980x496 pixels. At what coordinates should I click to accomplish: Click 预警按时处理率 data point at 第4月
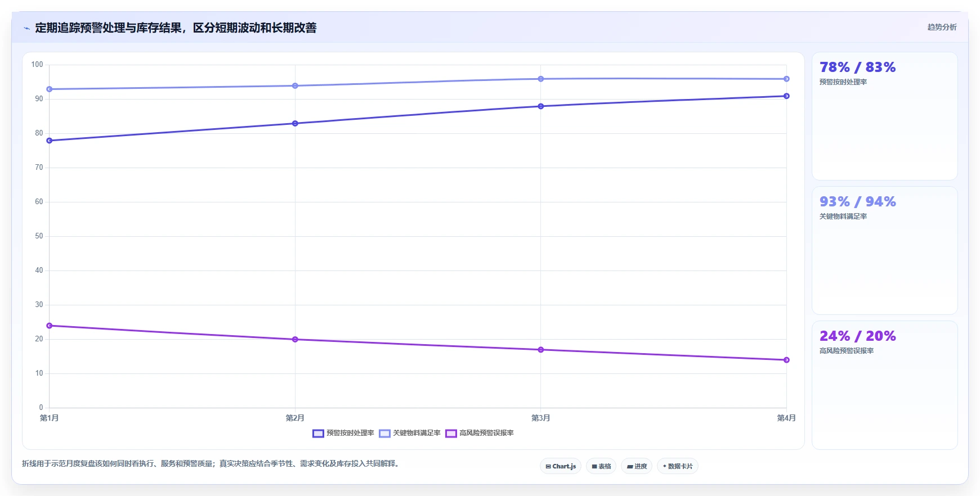786,96
